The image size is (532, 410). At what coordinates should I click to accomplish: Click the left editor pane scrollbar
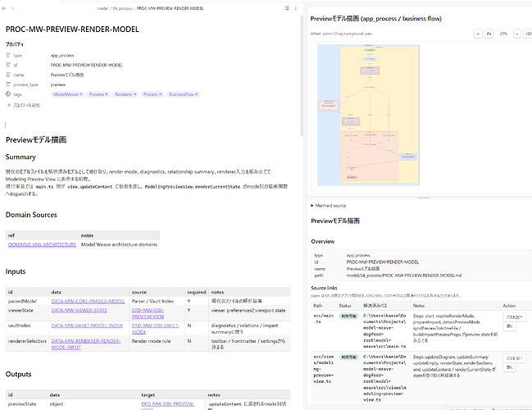(x=302, y=75)
